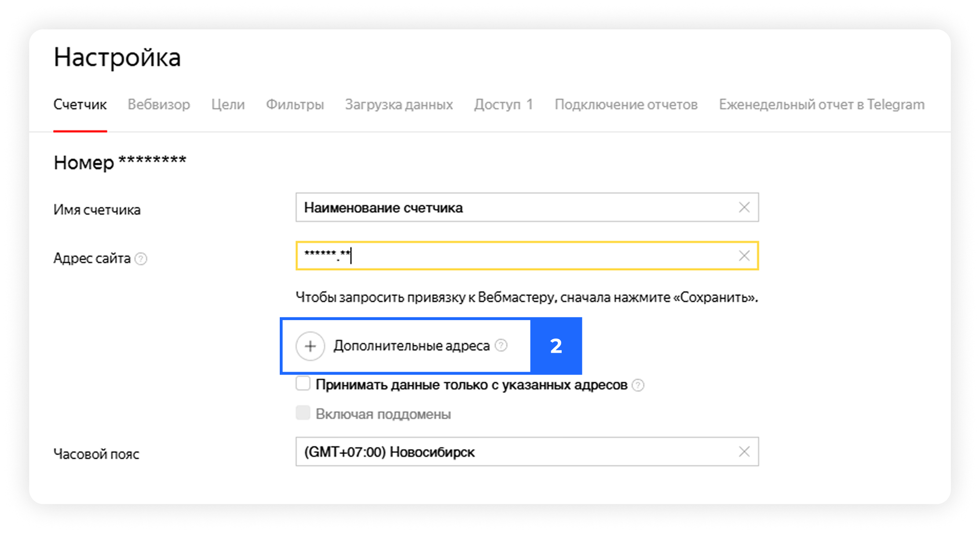Open help icon beside Принимать данные checkbox
Screen dimensions: 980x533
coord(638,385)
